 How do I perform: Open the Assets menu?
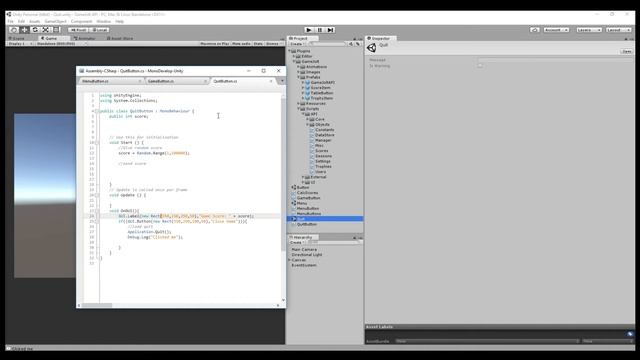click(34, 21)
